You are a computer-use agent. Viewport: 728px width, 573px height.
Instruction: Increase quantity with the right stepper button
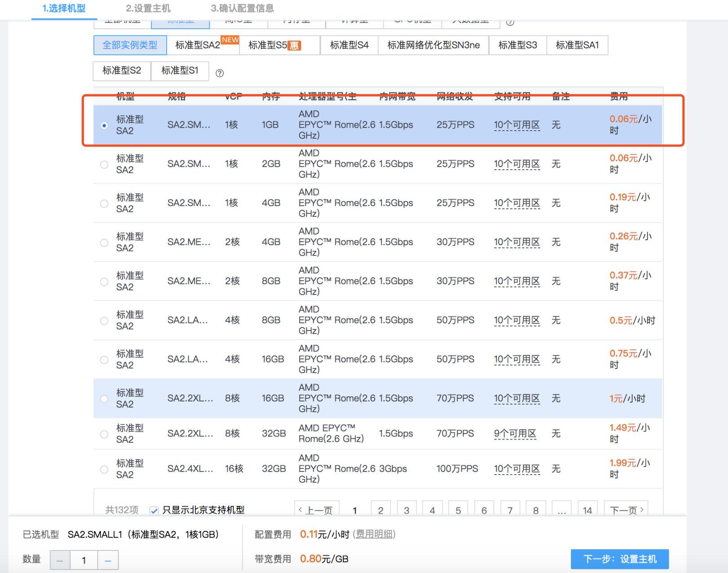pyautogui.click(x=108, y=560)
